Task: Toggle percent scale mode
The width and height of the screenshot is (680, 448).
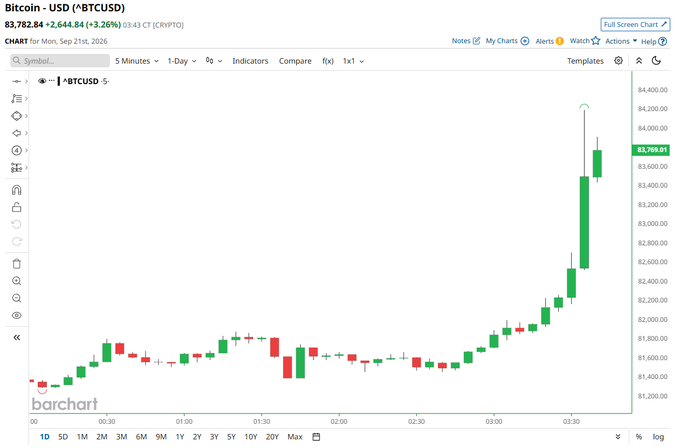Action: pyautogui.click(x=639, y=437)
